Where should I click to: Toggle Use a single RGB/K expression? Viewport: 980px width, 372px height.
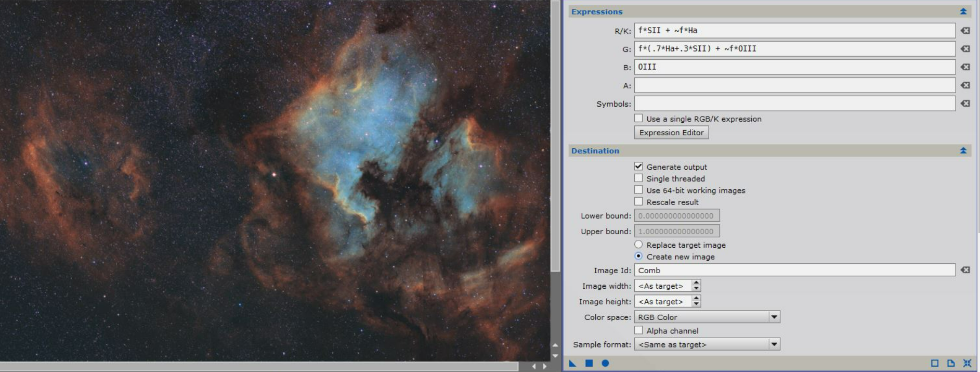pos(638,118)
